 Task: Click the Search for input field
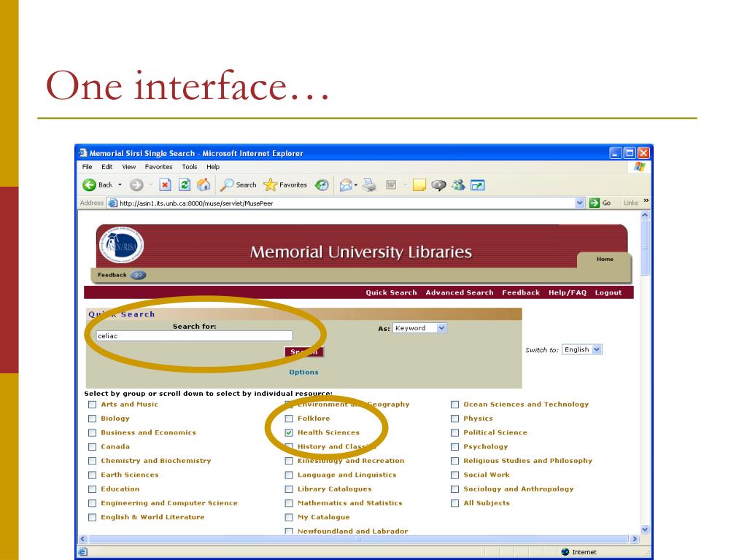[194, 335]
